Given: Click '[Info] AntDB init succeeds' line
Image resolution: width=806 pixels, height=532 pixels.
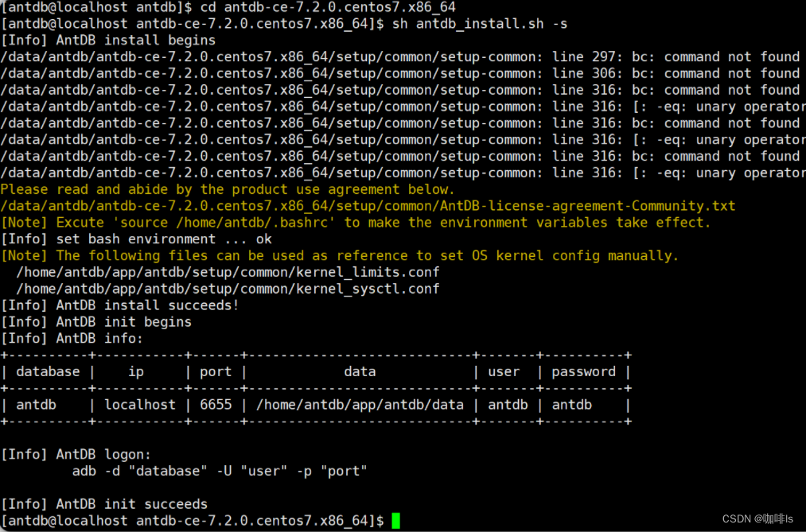Looking at the screenshot, I should pos(104,504).
